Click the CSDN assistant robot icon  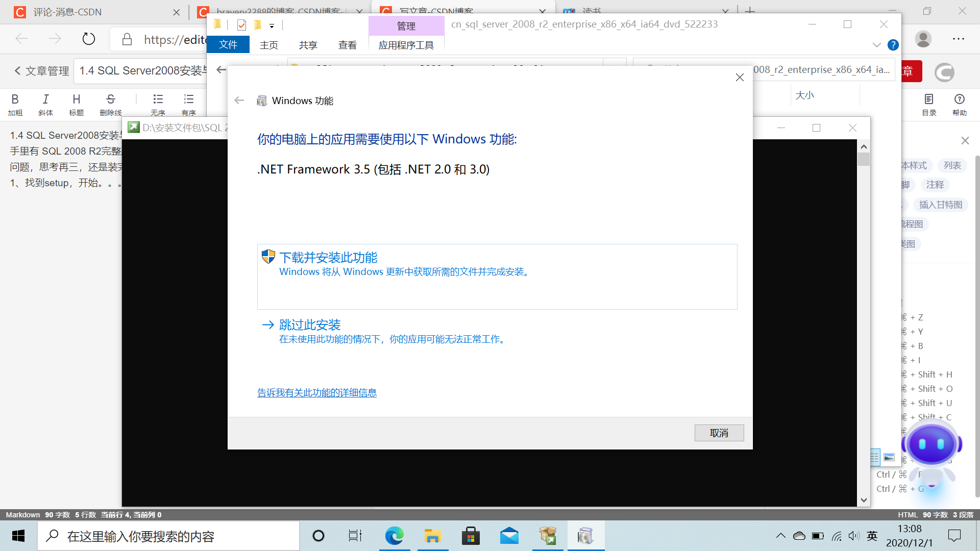932,454
